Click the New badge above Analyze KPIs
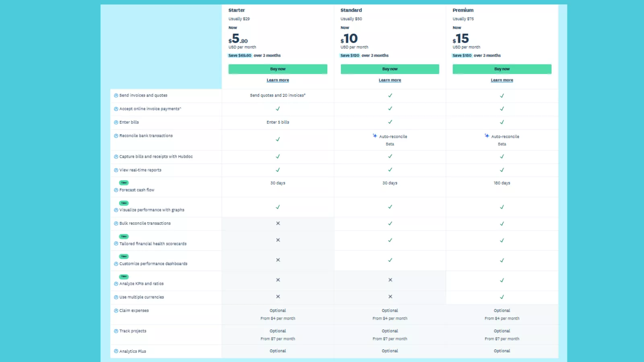The height and width of the screenshot is (362, 644). [x=124, y=276]
